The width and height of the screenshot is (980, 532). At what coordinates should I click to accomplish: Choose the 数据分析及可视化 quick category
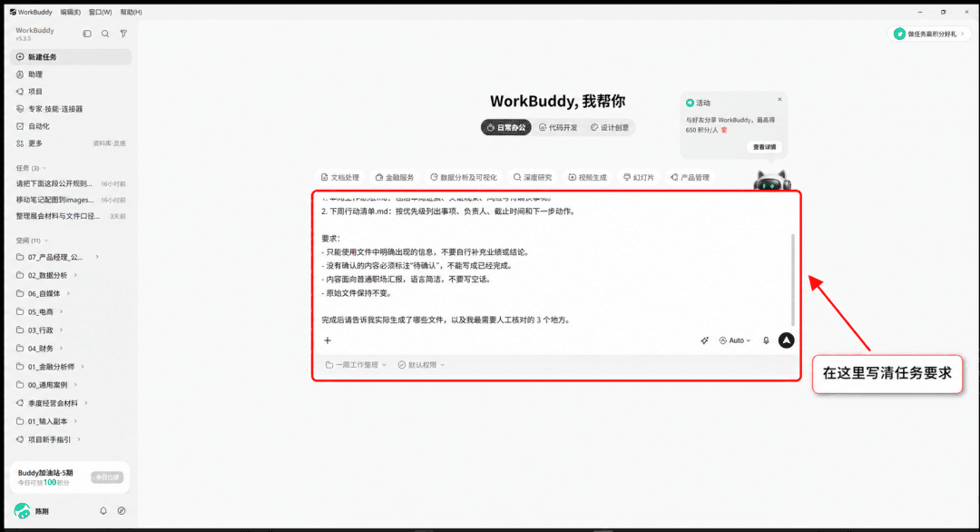tap(464, 178)
